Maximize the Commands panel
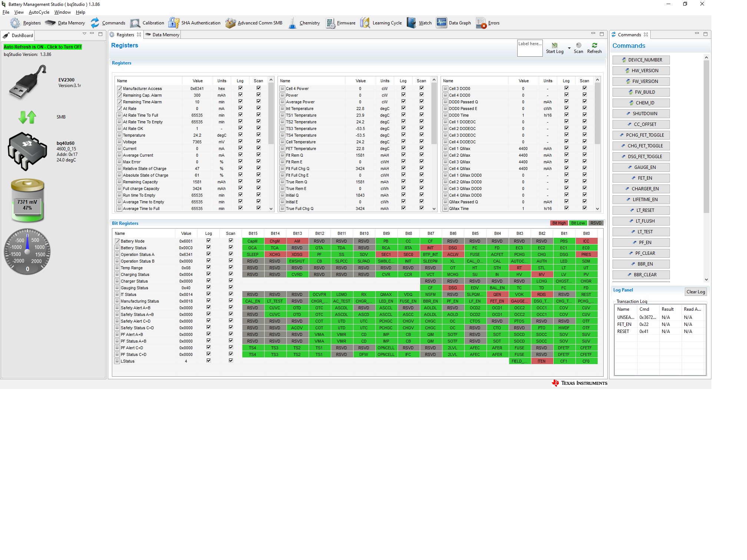The image size is (747, 560). coord(705,34)
